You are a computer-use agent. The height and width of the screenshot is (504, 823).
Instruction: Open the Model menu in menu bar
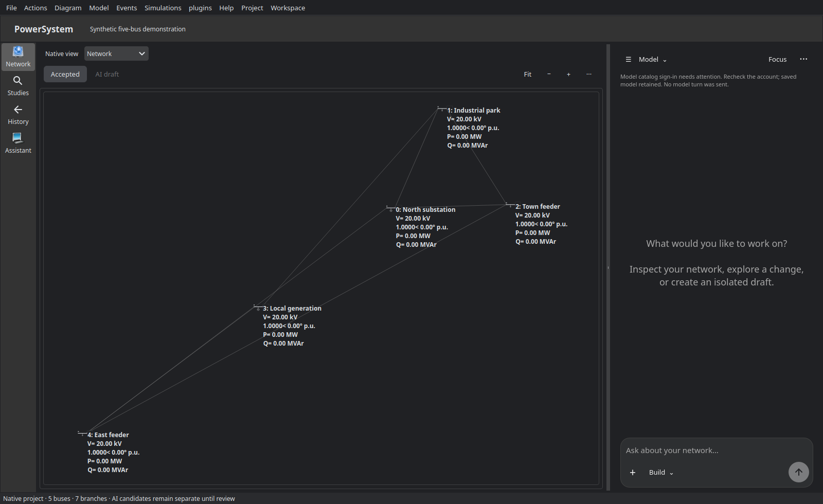coord(99,8)
